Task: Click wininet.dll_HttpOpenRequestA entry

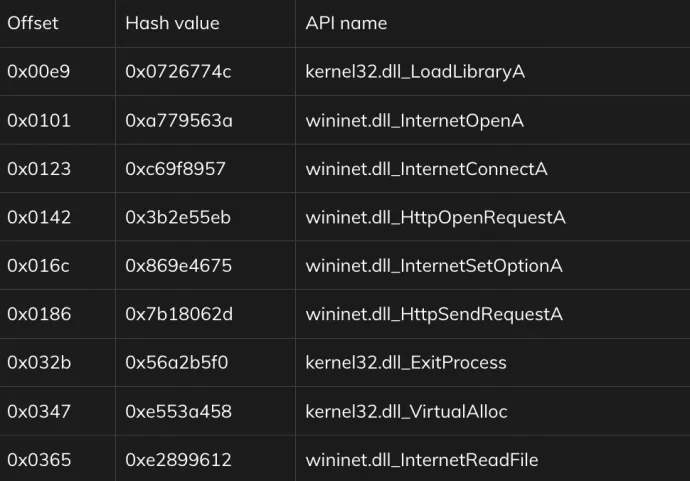Action: coord(436,217)
